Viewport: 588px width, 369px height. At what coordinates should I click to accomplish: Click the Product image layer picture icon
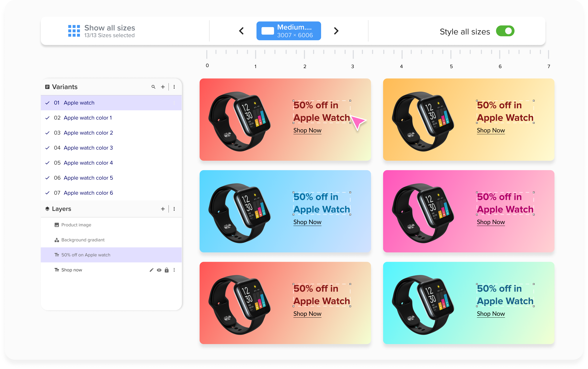57,225
